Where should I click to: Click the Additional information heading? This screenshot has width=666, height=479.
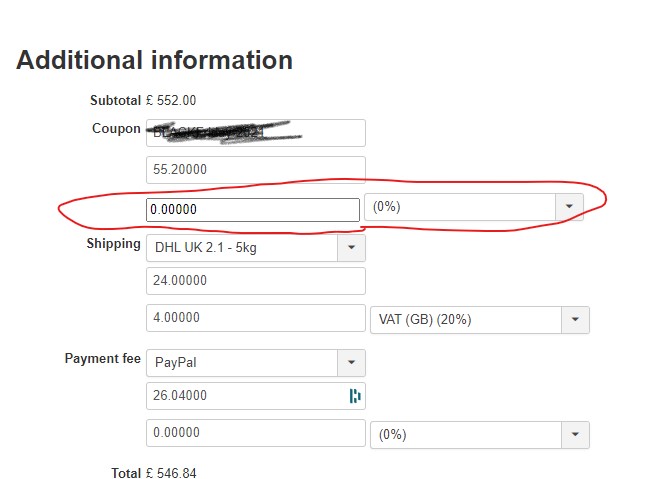(x=155, y=60)
